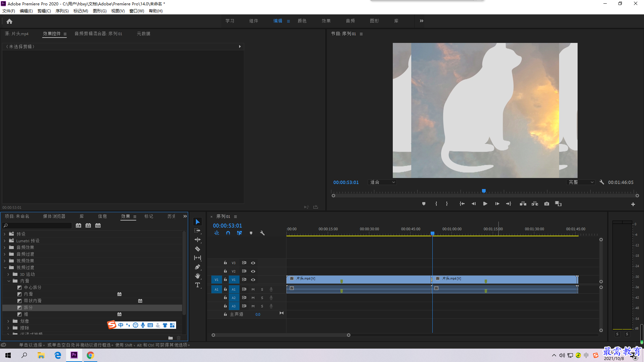
Task: Step back one frame
Action: pos(474,204)
